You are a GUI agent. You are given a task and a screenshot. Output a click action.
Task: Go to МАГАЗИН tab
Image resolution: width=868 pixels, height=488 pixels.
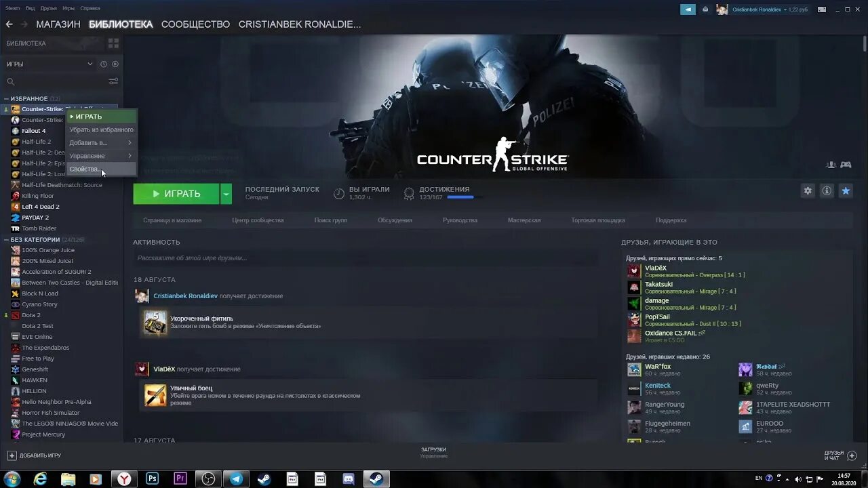click(58, 24)
